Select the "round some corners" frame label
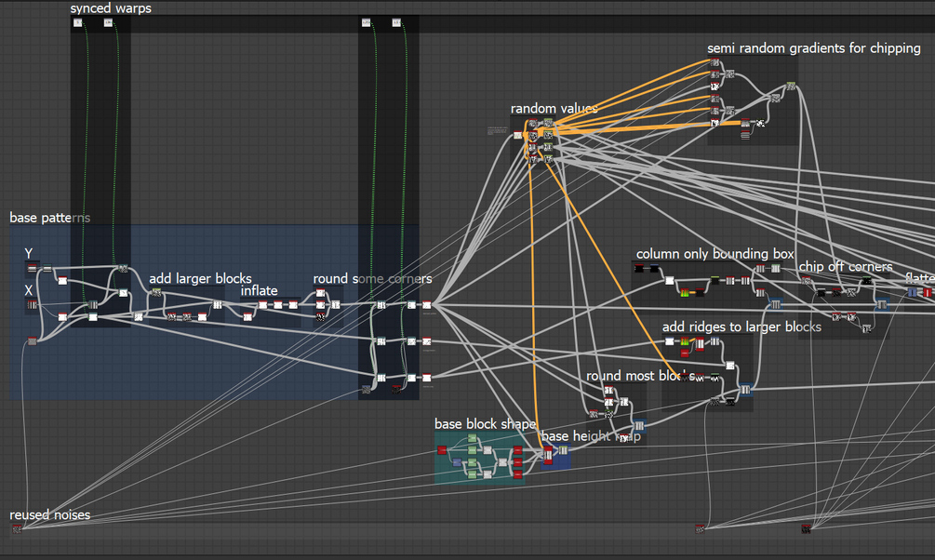This screenshot has height=560, width=935. 372,279
